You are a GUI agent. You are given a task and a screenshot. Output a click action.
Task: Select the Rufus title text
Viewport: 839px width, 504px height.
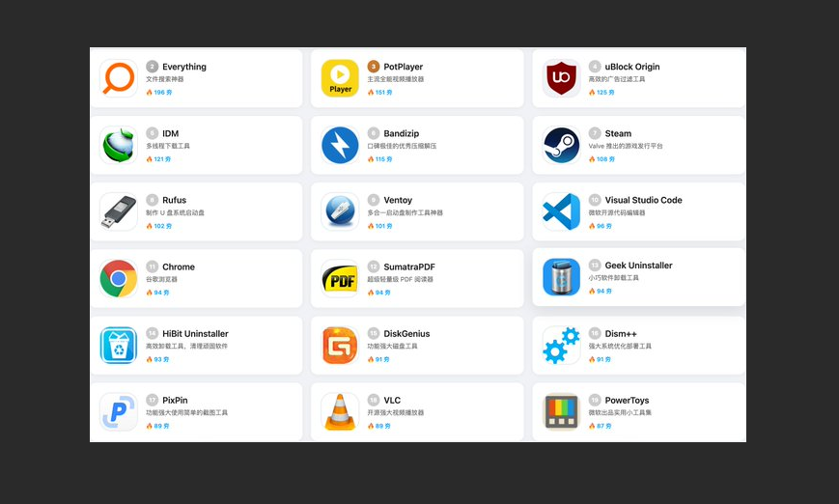174,200
